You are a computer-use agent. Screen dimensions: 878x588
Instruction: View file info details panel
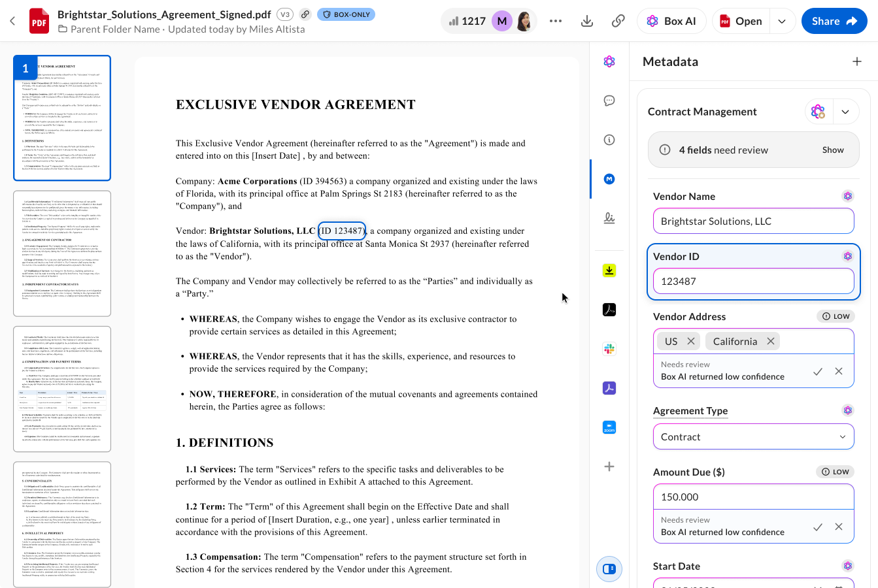tap(609, 139)
